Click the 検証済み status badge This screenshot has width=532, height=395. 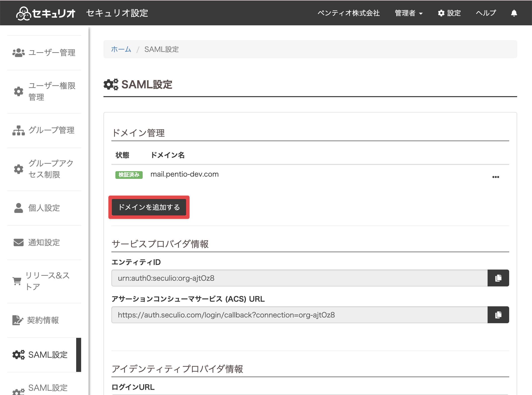129,175
